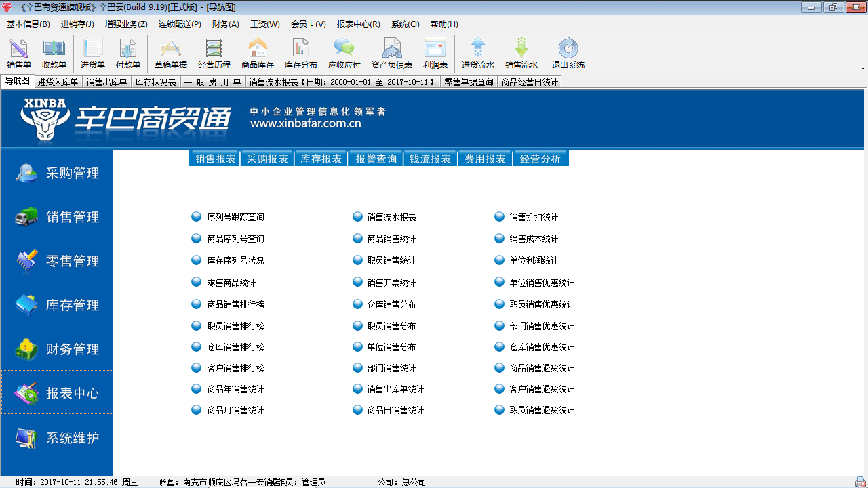The height and width of the screenshot is (488, 868).
Task: Open the 报表中心(R) menu
Action: point(359,24)
